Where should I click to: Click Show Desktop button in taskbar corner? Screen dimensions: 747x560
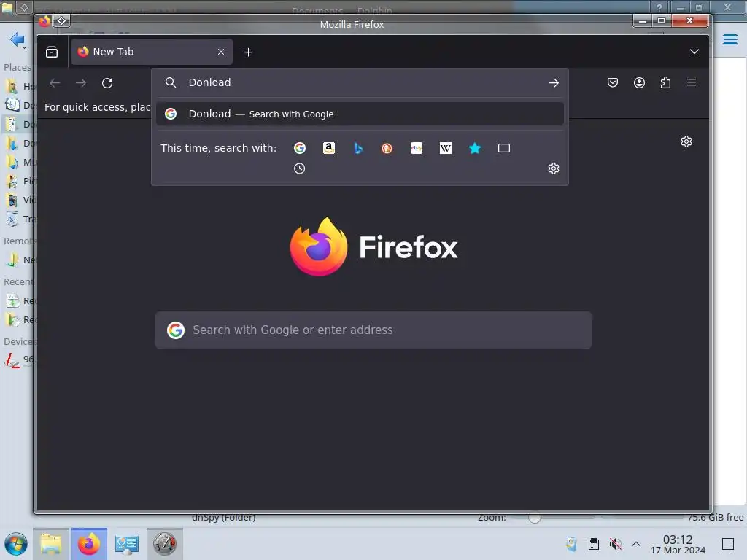[728, 544]
